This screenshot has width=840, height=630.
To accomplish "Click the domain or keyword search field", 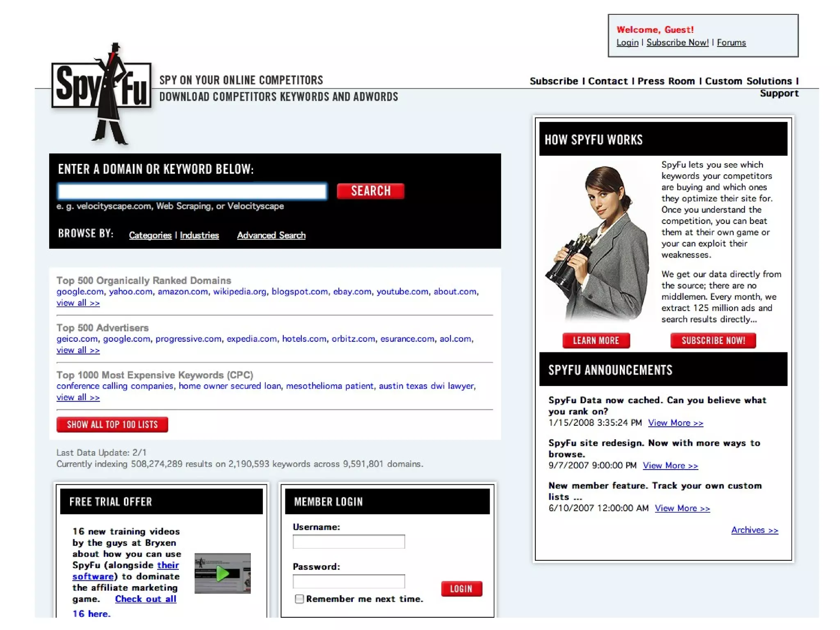I will tap(192, 191).
